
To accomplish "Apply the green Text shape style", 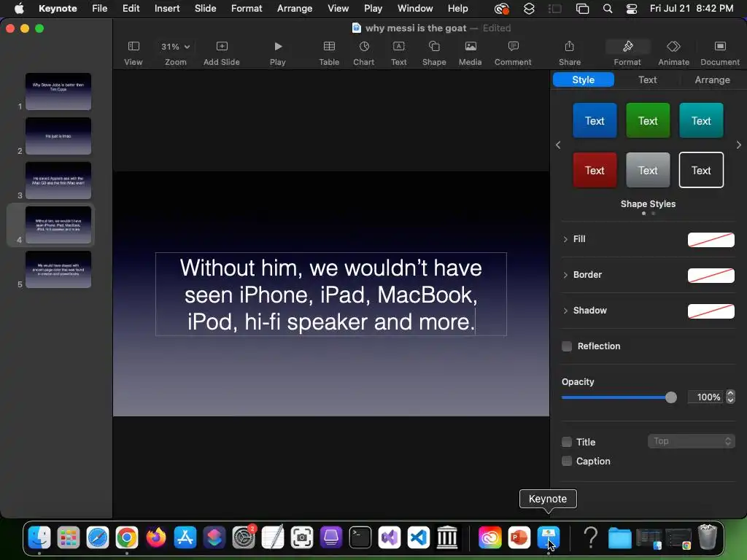I will tap(648, 120).
